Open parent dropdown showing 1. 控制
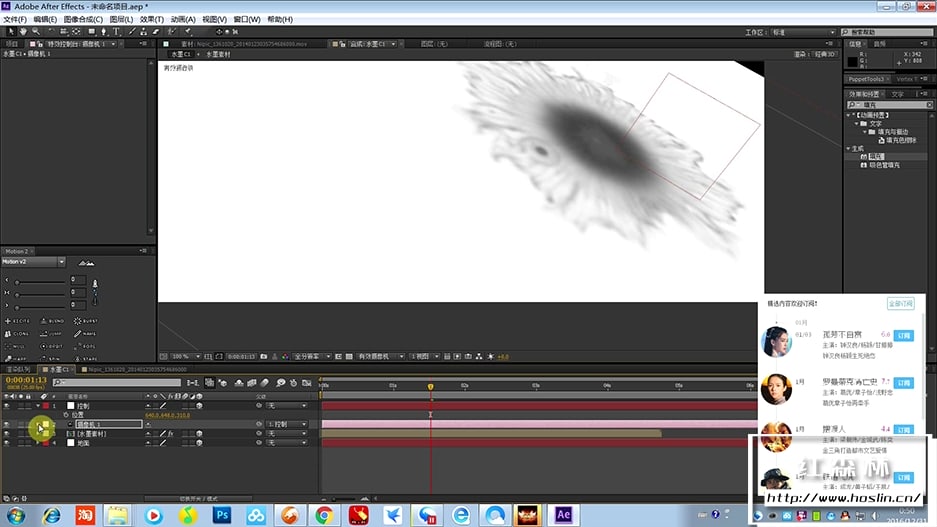This screenshot has width=937, height=527. click(x=287, y=424)
